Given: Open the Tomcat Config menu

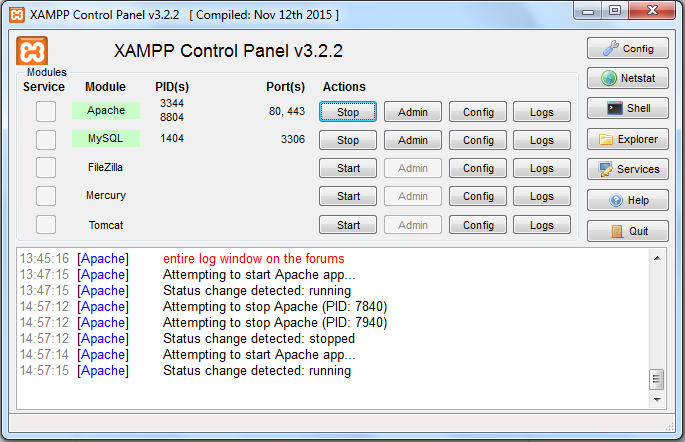Looking at the screenshot, I should pos(478,225).
